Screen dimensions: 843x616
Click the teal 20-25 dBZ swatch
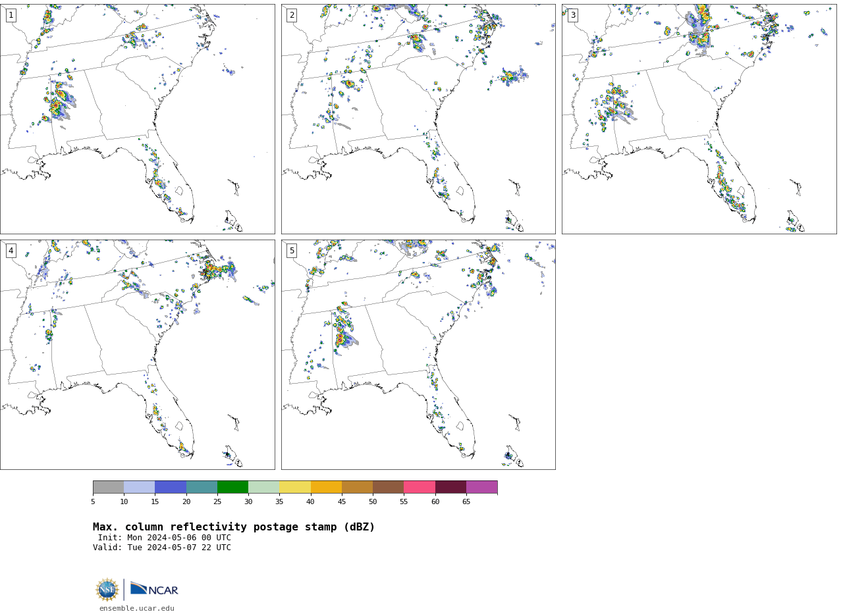click(202, 487)
